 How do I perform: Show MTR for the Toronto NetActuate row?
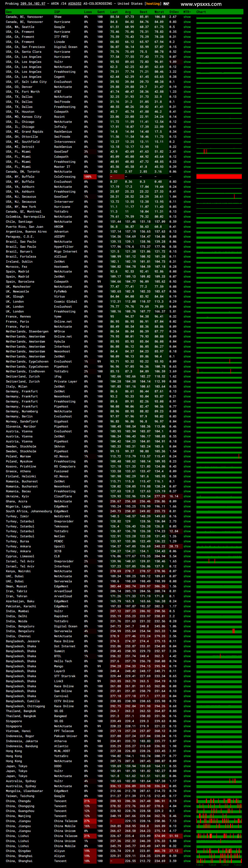click(187, 172)
